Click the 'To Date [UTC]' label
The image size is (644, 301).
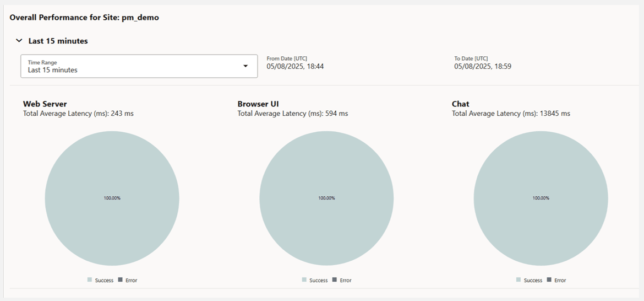[x=471, y=59]
